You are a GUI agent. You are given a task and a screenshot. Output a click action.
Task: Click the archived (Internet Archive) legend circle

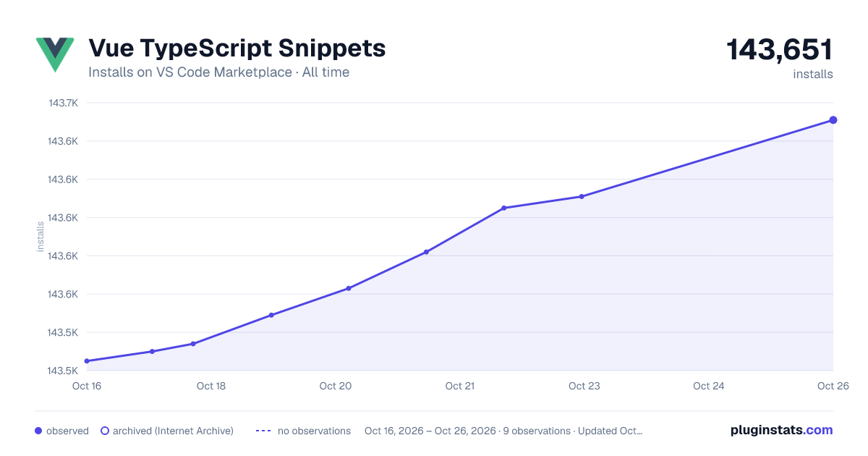pyautogui.click(x=105, y=431)
